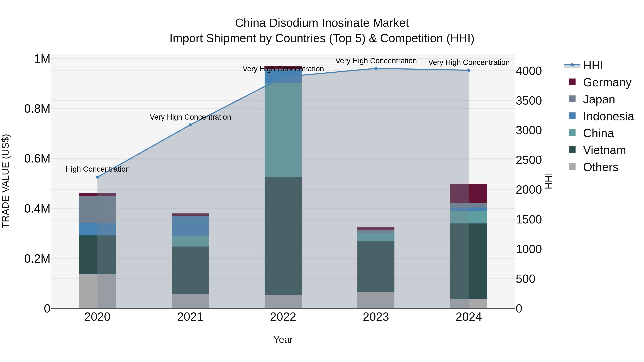Click the Others segment of the 2023 bar
The image size is (644, 362).
point(376,300)
